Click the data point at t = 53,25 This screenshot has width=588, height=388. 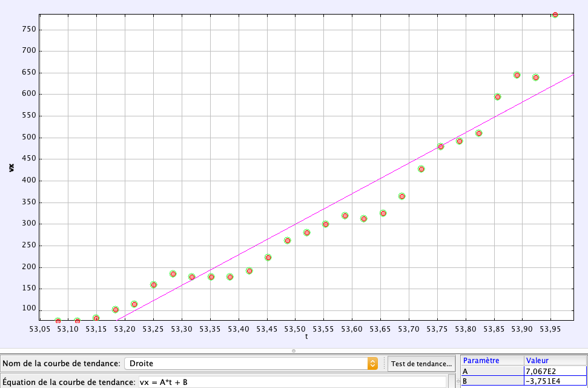[154, 285]
